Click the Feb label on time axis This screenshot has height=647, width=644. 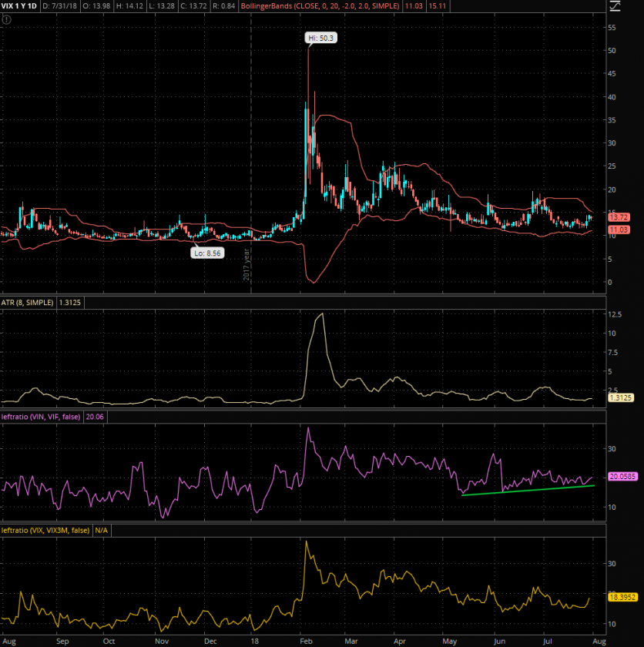coord(304,640)
